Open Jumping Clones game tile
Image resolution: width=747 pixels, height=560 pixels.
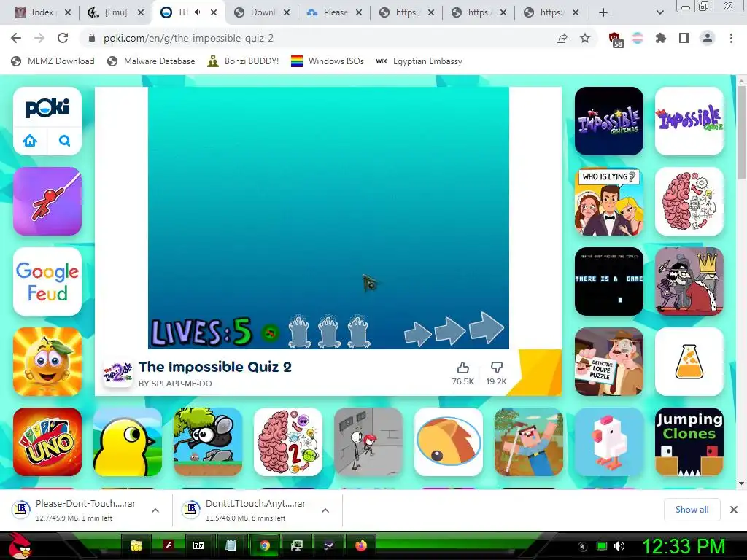coord(689,441)
